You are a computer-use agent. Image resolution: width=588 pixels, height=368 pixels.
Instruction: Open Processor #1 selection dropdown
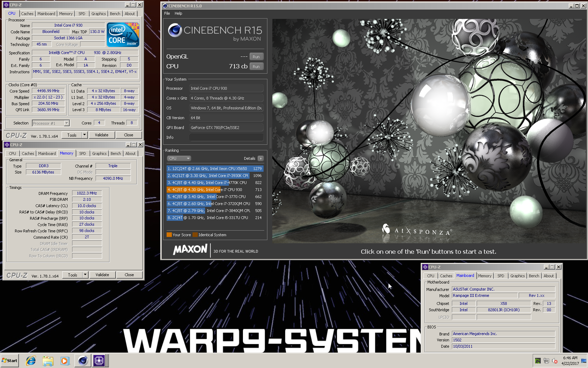tap(66, 123)
